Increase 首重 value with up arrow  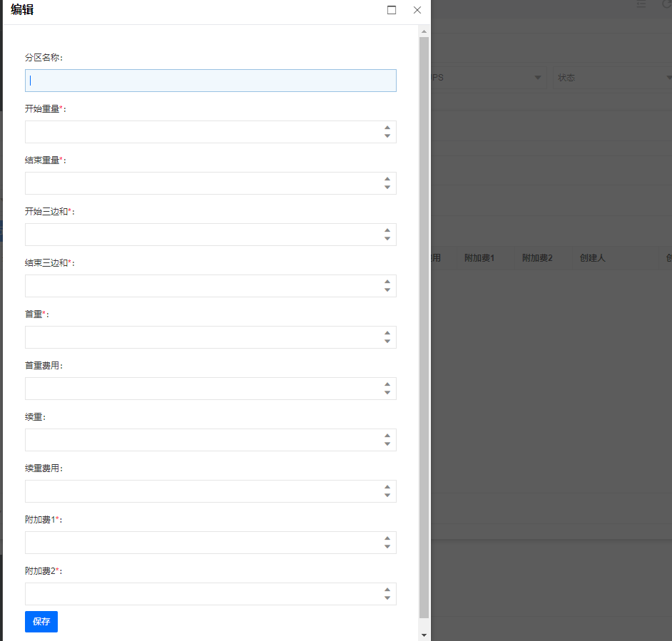[387, 333]
